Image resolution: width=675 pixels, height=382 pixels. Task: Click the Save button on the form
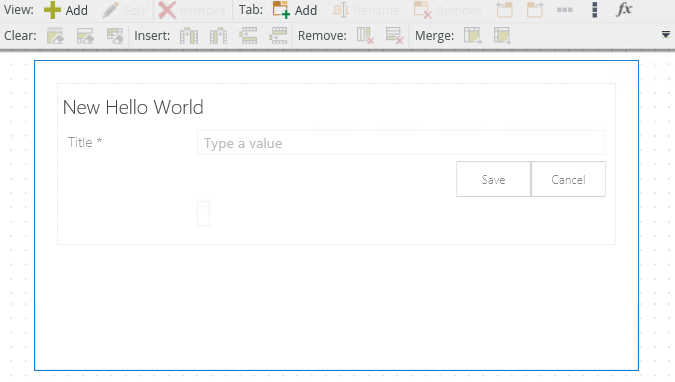[x=493, y=179]
